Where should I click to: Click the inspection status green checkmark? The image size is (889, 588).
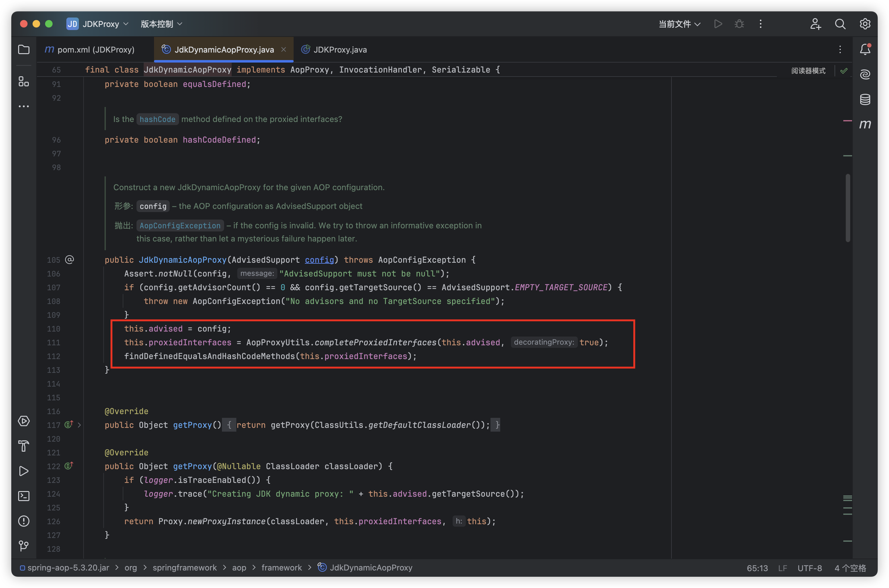point(844,70)
